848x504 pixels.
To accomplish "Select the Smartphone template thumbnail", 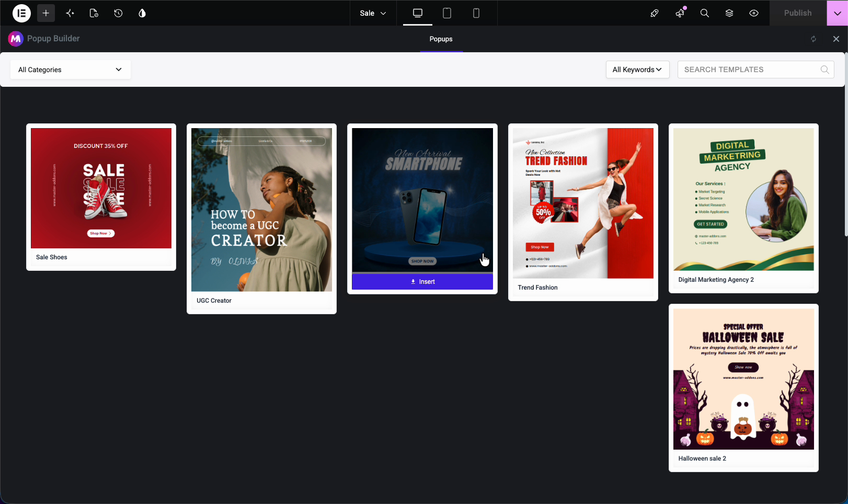I will pos(422,200).
